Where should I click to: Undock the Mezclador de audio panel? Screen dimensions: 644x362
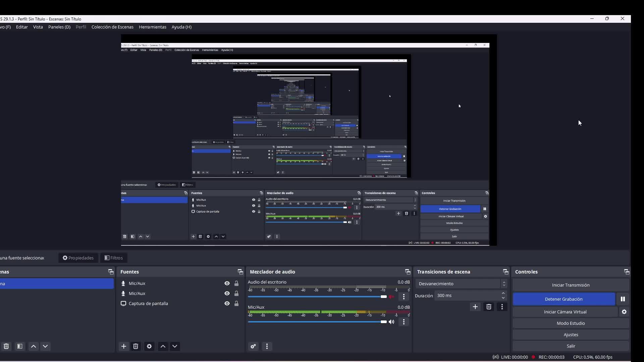[x=408, y=272]
